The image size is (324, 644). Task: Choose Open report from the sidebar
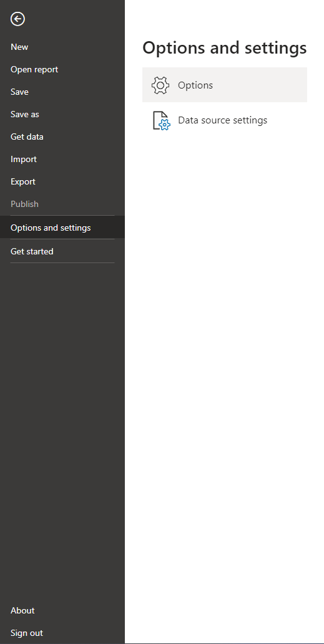coord(34,69)
